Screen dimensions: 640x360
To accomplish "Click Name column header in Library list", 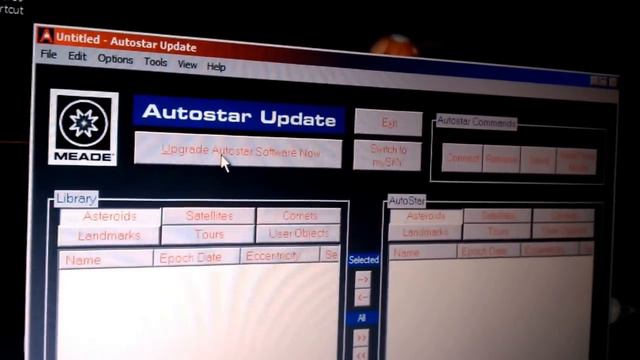I will (106, 260).
